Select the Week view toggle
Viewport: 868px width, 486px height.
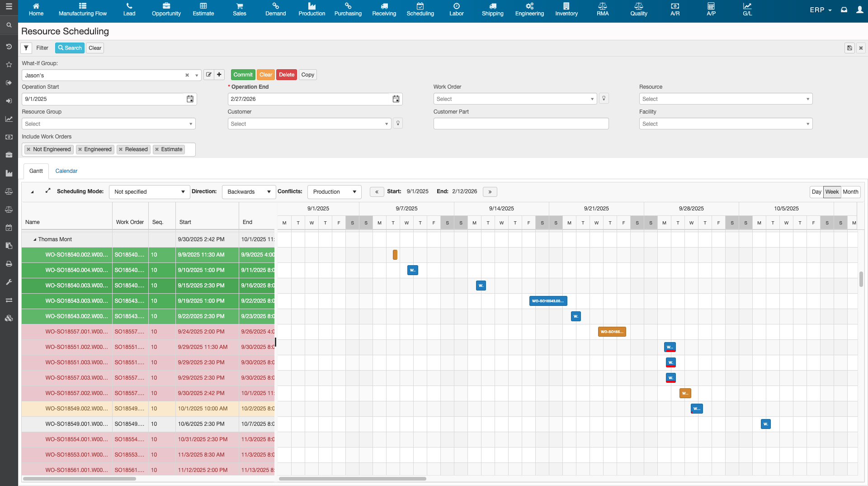pos(832,192)
